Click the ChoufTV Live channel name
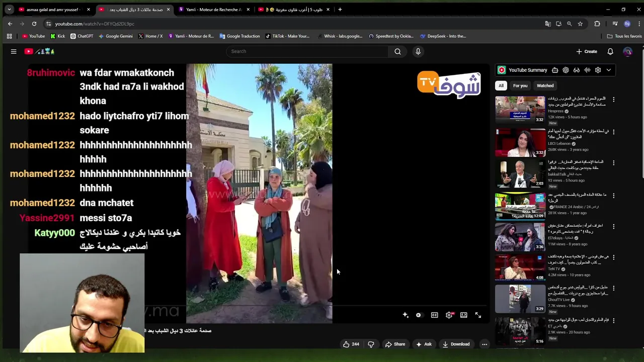 click(x=558, y=300)
